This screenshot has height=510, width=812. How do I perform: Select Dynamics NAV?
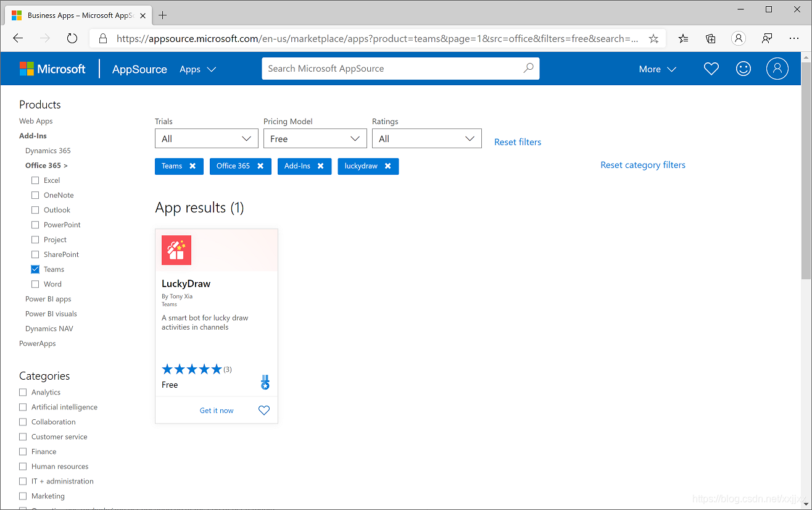[49, 328]
